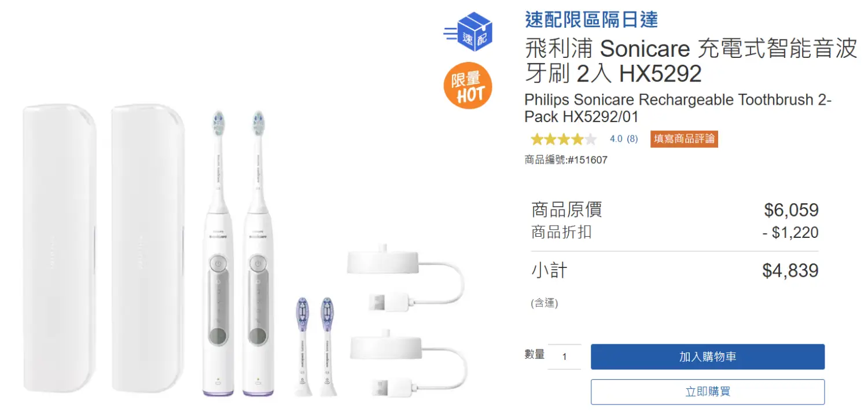Select the left purple replacement brush head
Screen dimensions: 868x415
[x=303, y=346]
